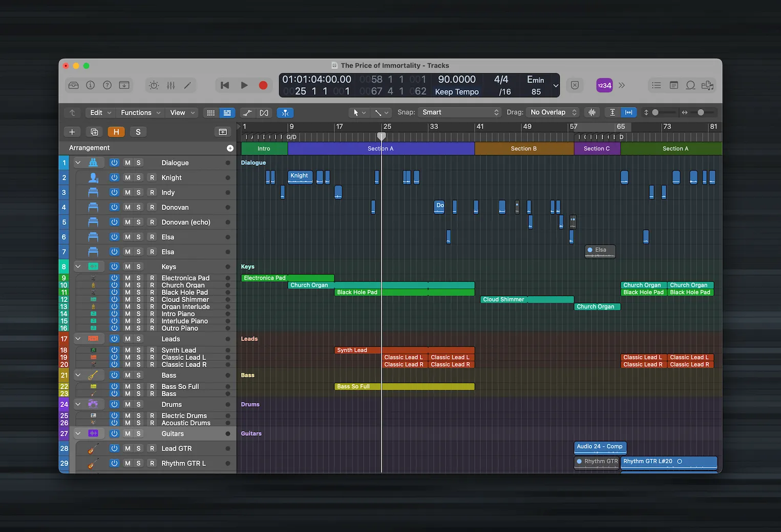Open the Media Browser icon top right

coord(708,85)
